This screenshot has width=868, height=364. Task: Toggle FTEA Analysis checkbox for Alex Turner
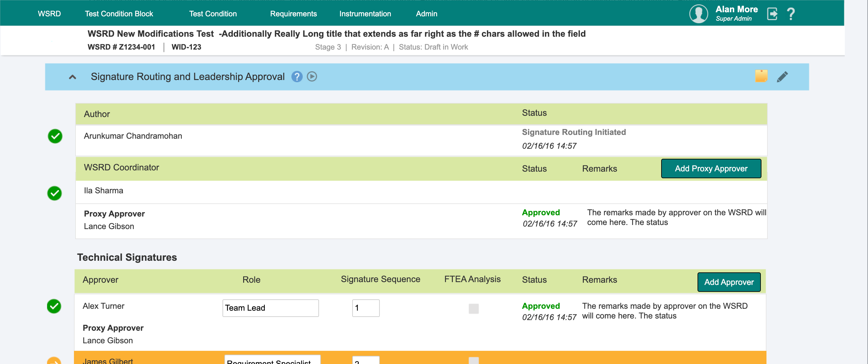coord(473,308)
